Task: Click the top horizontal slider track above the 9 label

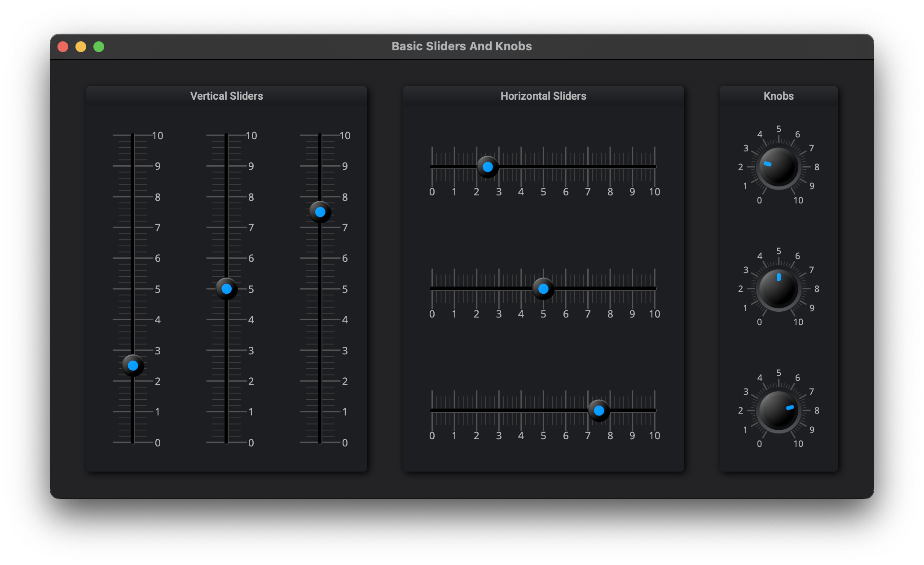Action: click(x=632, y=167)
